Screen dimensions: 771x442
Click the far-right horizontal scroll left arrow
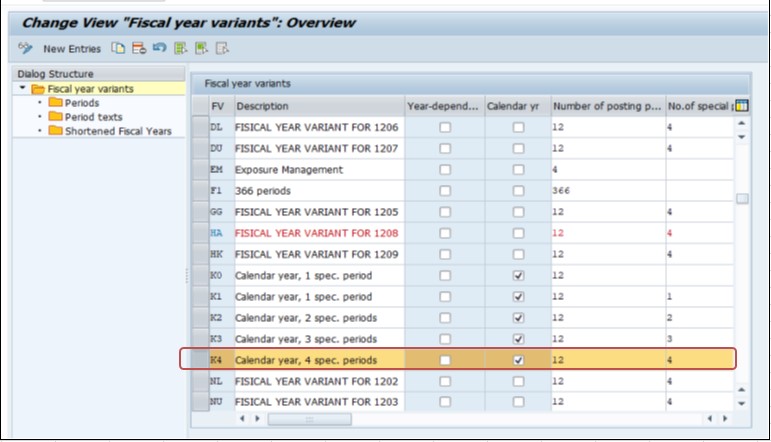pos(710,418)
